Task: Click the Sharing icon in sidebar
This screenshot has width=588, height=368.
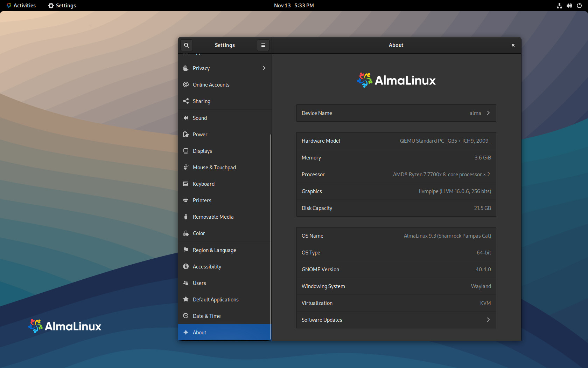Action: tap(186, 101)
